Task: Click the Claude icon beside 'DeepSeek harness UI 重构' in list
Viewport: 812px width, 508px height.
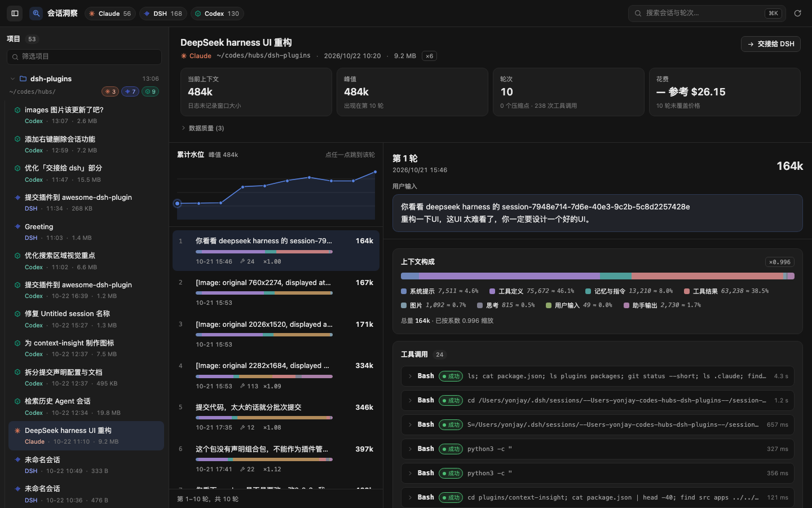Action: [17, 431]
